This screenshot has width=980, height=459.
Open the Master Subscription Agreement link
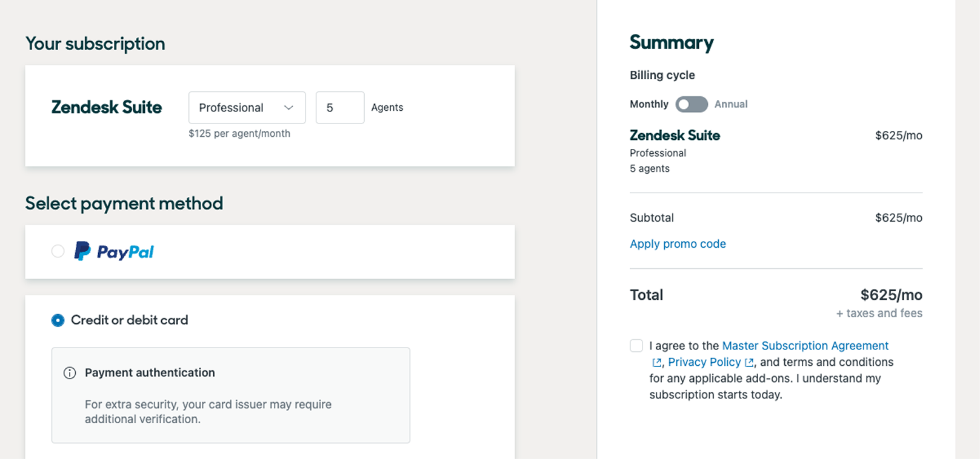point(805,346)
